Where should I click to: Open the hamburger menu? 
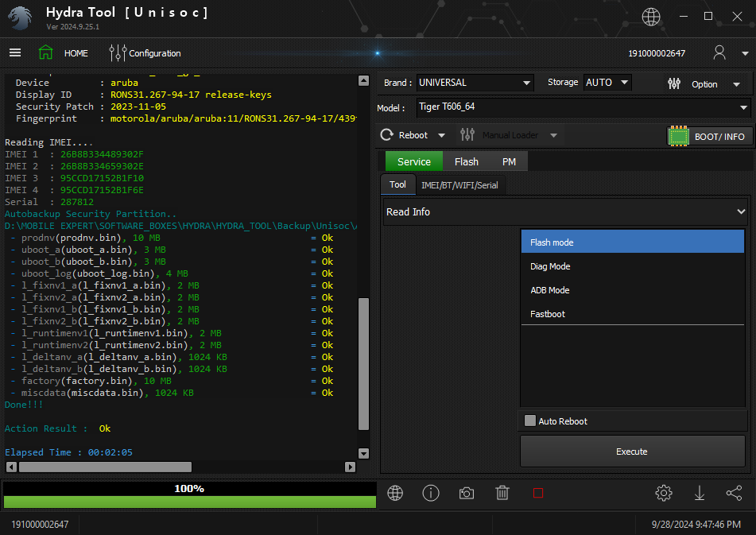(x=15, y=52)
